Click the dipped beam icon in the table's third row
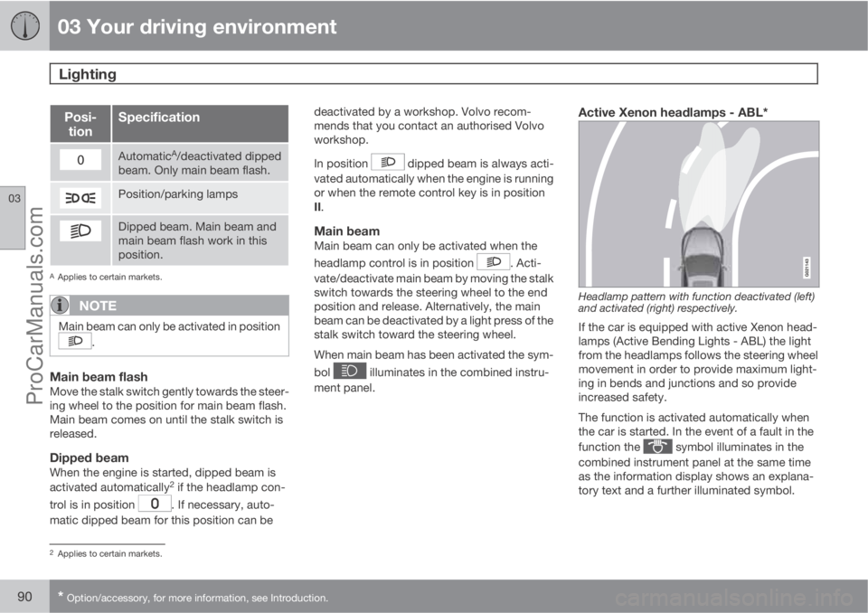 [x=80, y=231]
